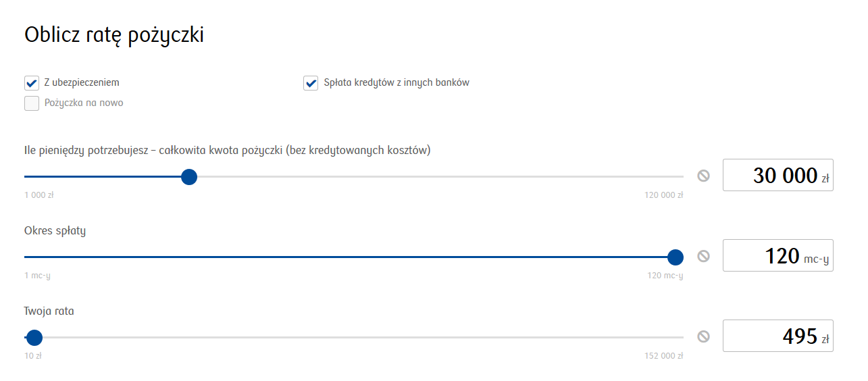Toggle Spłata kredytów z innych banków checkbox
This screenshot has width=868, height=381.
[x=311, y=83]
